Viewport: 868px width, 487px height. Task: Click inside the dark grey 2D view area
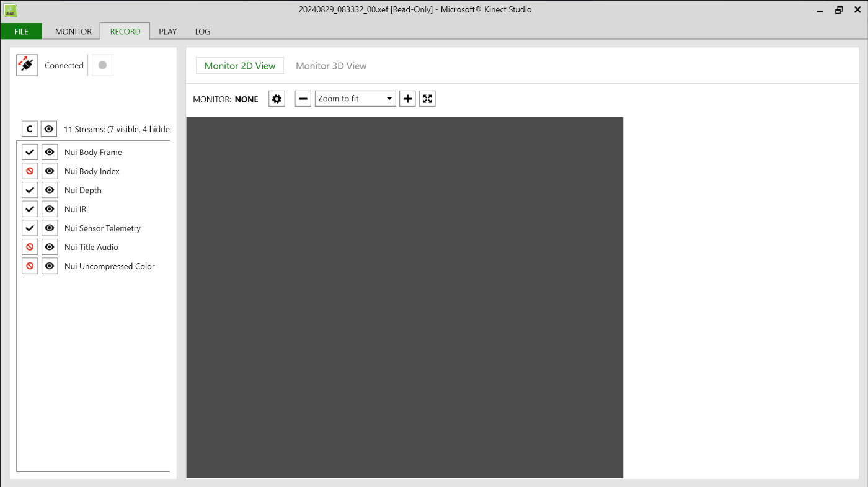click(404, 298)
